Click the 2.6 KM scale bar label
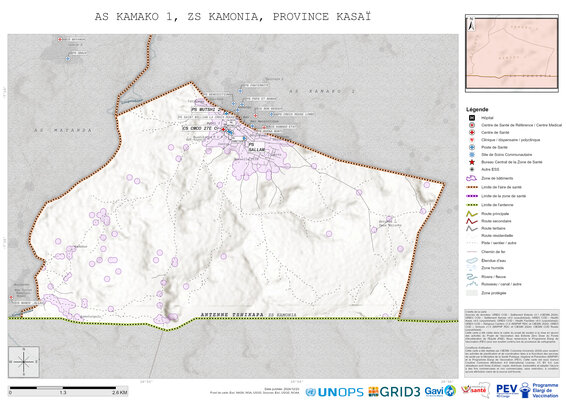Viewport: 566px width, 400px height. pos(119,392)
